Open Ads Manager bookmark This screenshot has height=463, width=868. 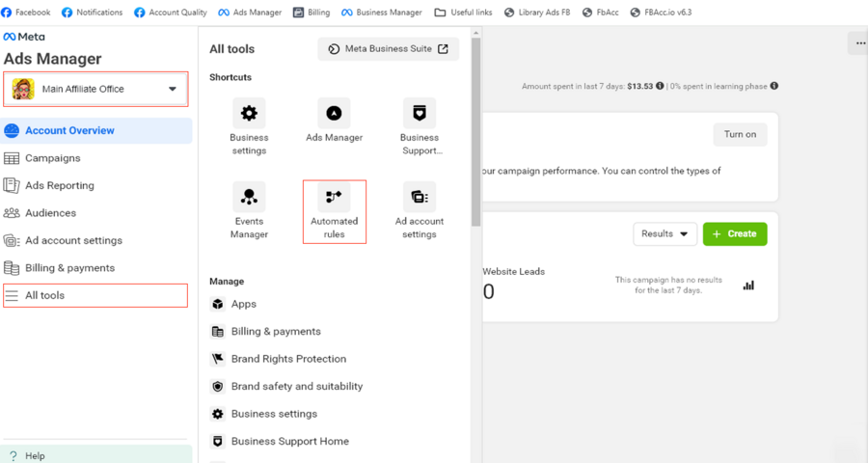pos(250,13)
